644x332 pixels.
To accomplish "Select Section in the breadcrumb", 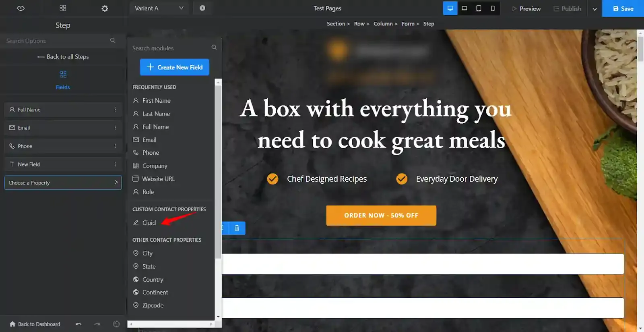I will 336,24.
